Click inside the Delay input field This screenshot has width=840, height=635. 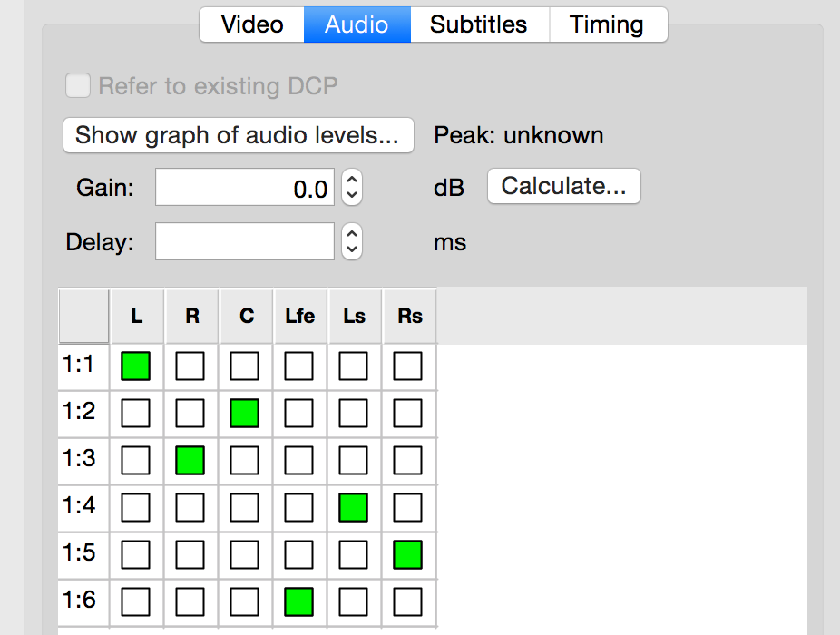[245, 241]
